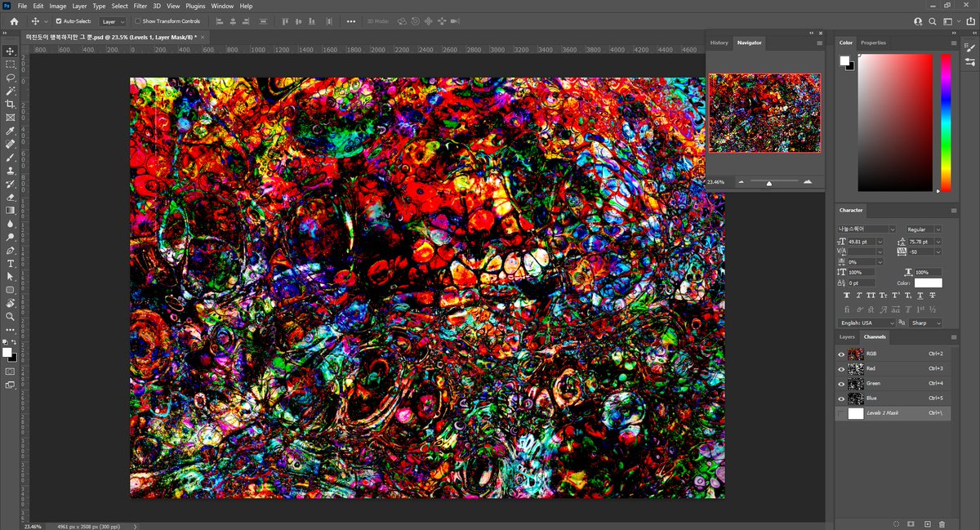
Task: Hide the Red channel eye icon
Action: pos(841,369)
